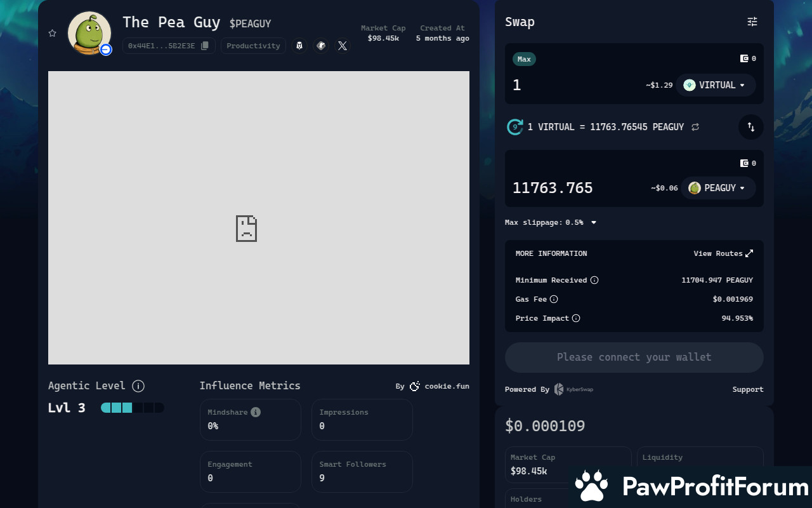Screen dimensions: 812x508
Task: Invert the VIRTUAL to PEAGUY rate display
Action: coord(695,127)
